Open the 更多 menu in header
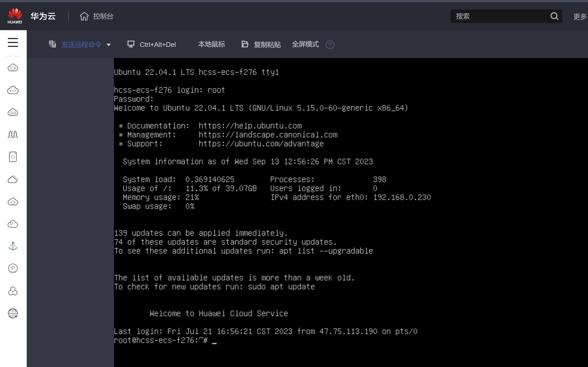Screen dimensions: 588x367 tap(580, 17)
